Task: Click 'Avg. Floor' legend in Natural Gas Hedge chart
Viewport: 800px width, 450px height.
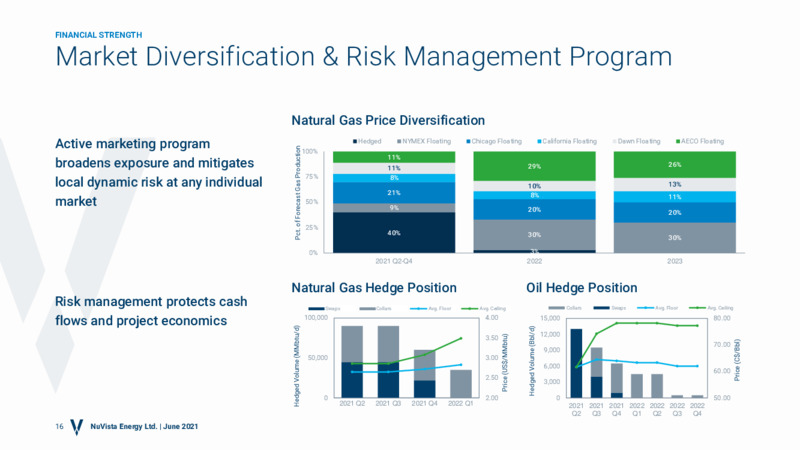Action: [431, 308]
